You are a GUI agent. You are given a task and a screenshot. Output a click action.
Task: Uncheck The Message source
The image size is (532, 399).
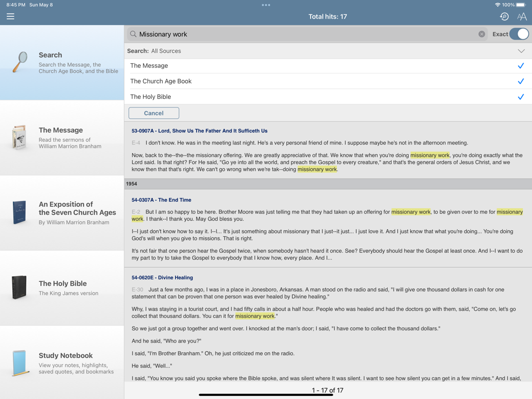(521, 65)
